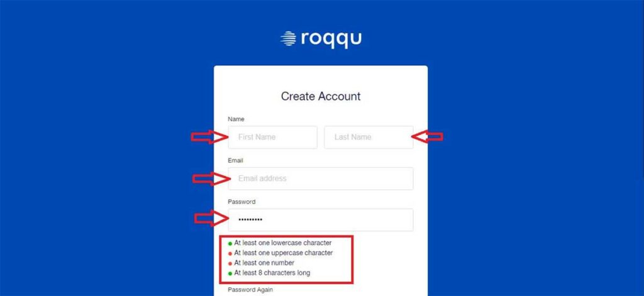Click the green dot beside lowercase rule
Screen dimensions: 644x296
(x=230, y=244)
